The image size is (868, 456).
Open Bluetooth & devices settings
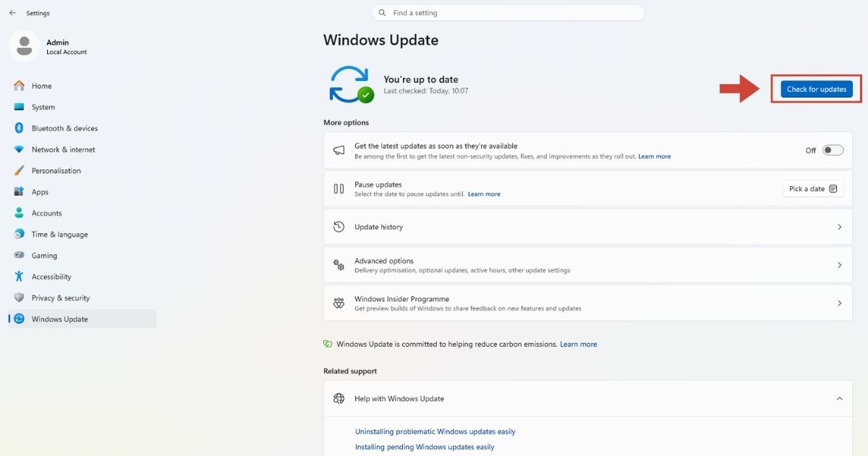click(82, 128)
